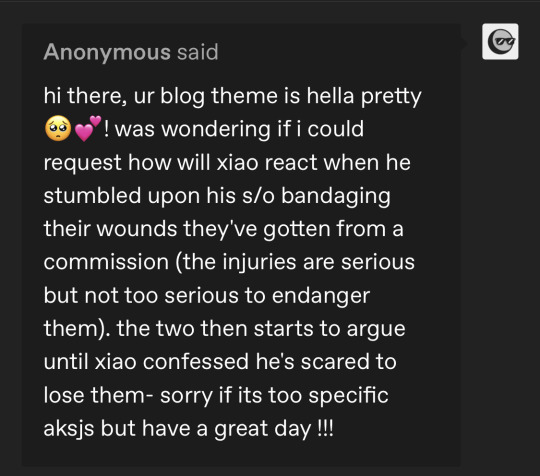Click the word "said" in header

click(198, 52)
